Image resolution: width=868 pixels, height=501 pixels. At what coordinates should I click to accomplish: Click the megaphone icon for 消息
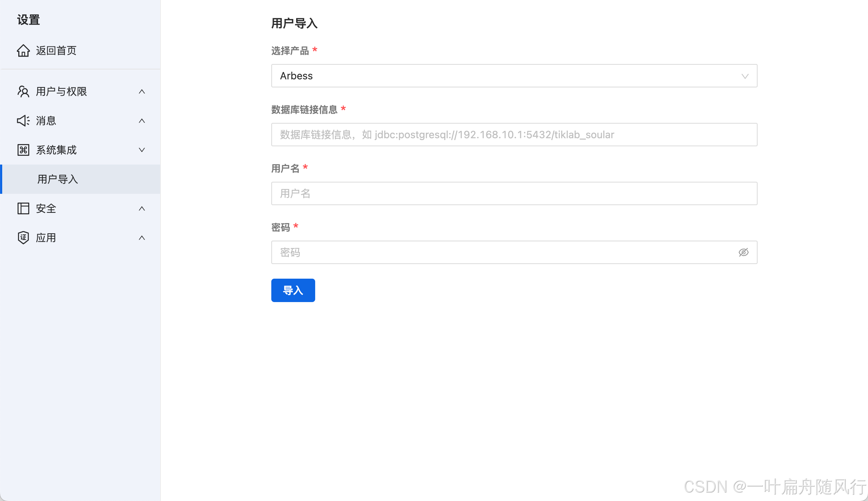click(x=23, y=121)
